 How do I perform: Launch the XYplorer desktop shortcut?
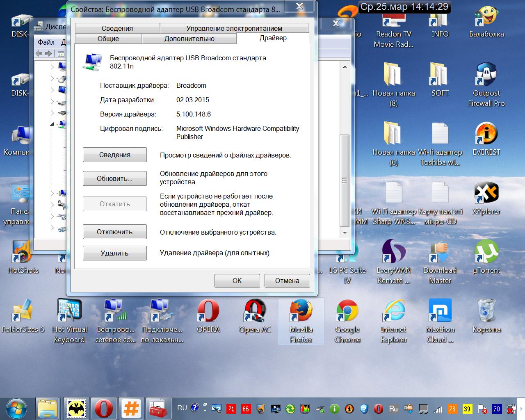click(486, 193)
